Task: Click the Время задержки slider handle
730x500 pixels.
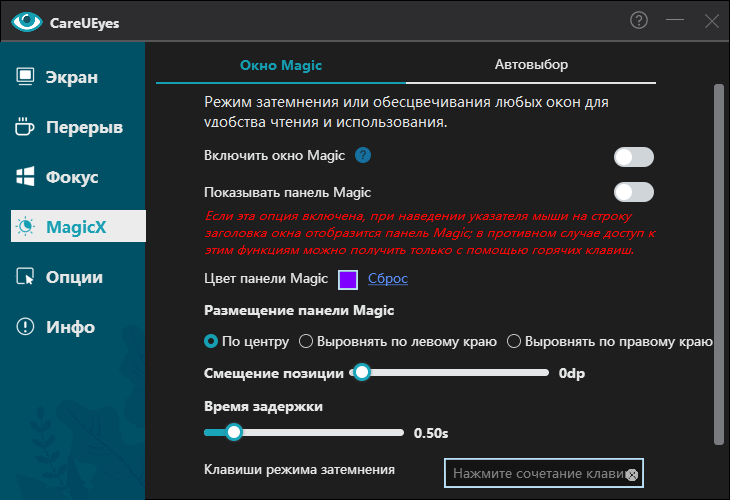Action: pos(234,432)
